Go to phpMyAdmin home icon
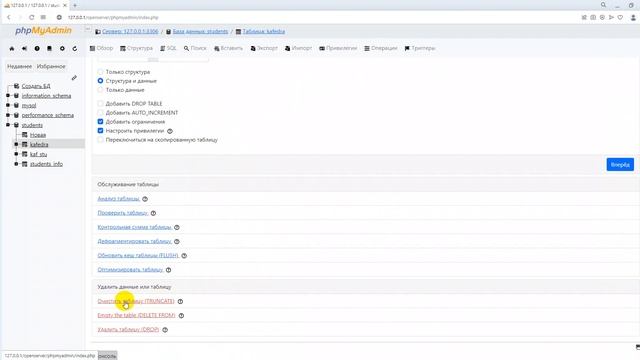The height and width of the screenshot is (360, 640). pyautogui.click(x=12, y=48)
